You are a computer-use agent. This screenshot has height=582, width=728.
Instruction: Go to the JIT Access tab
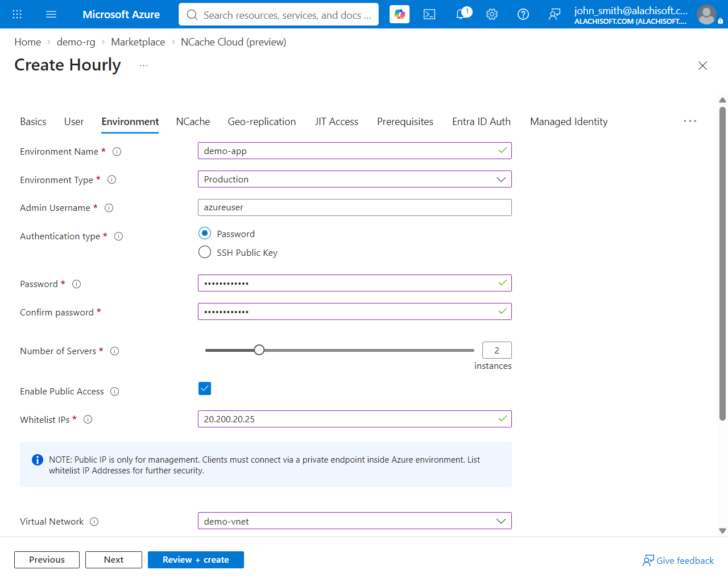click(336, 122)
